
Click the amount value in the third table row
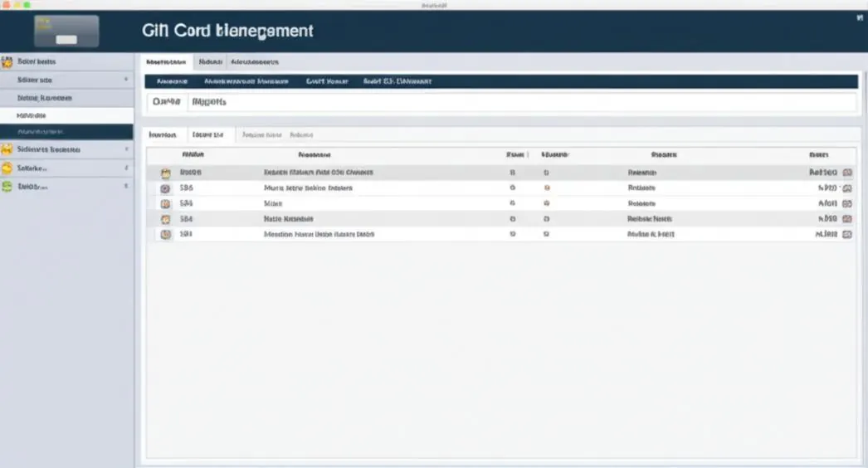[x=827, y=204]
